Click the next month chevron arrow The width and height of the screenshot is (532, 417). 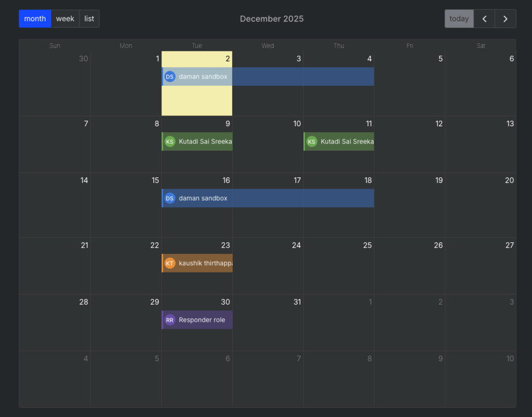pyautogui.click(x=505, y=19)
